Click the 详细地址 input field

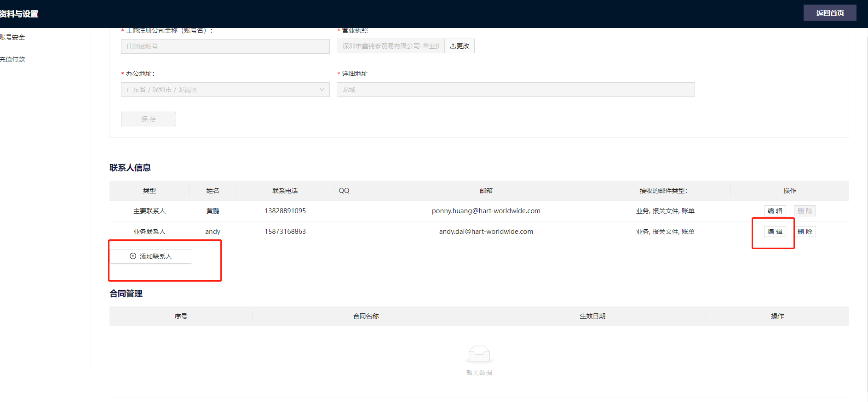(515, 90)
